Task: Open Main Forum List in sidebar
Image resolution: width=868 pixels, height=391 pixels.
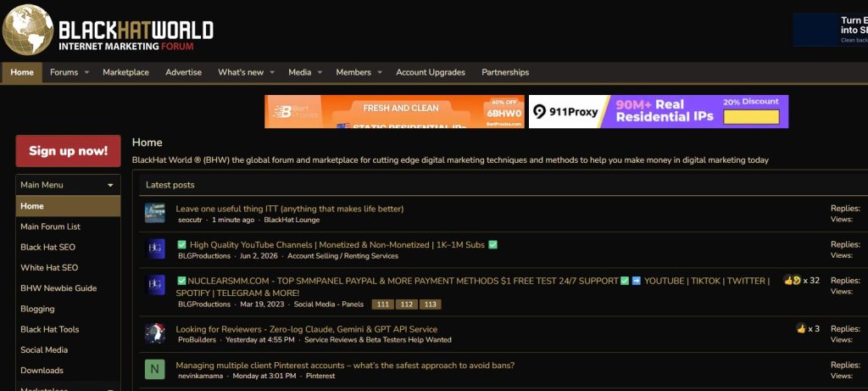Action: tap(68, 226)
